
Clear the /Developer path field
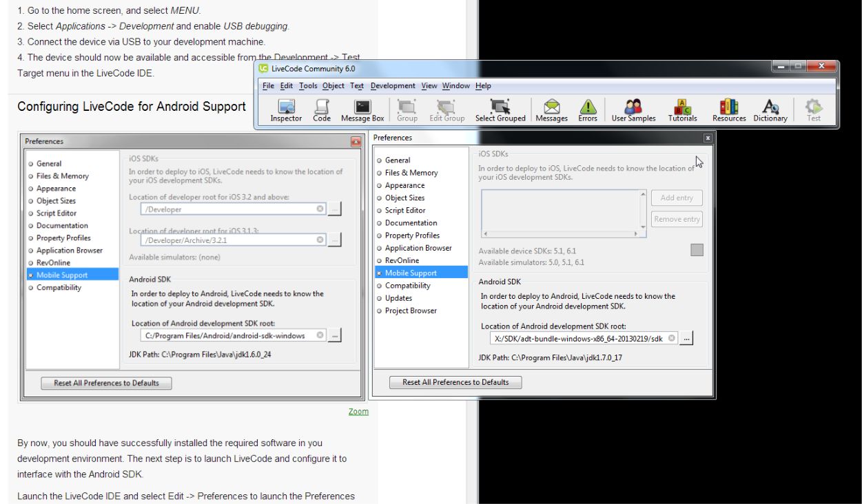click(320, 209)
